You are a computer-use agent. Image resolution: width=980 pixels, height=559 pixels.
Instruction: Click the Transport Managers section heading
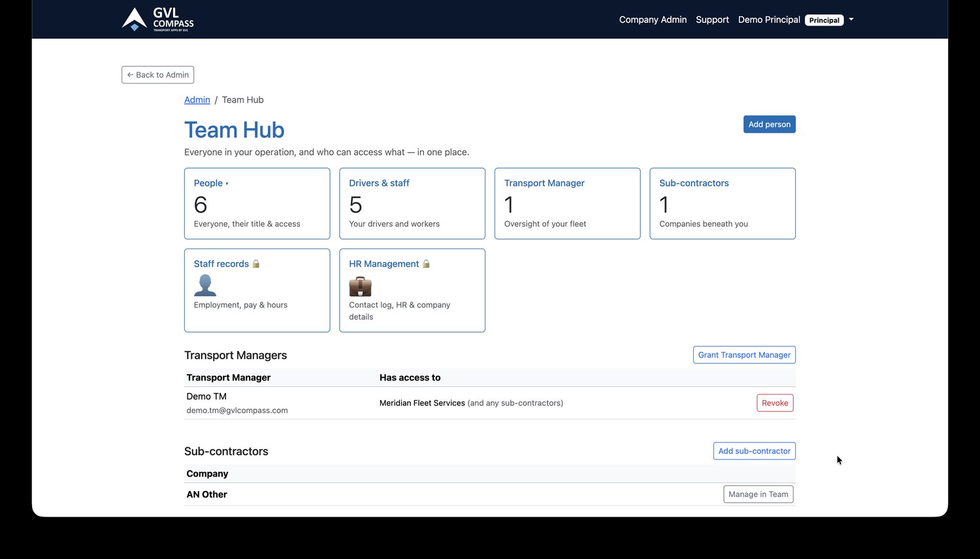(x=236, y=355)
